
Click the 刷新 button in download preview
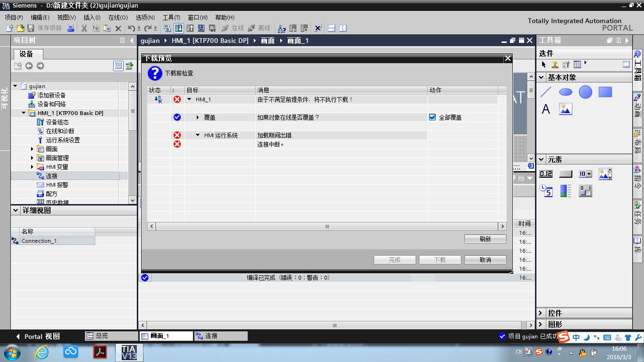pos(485,239)
